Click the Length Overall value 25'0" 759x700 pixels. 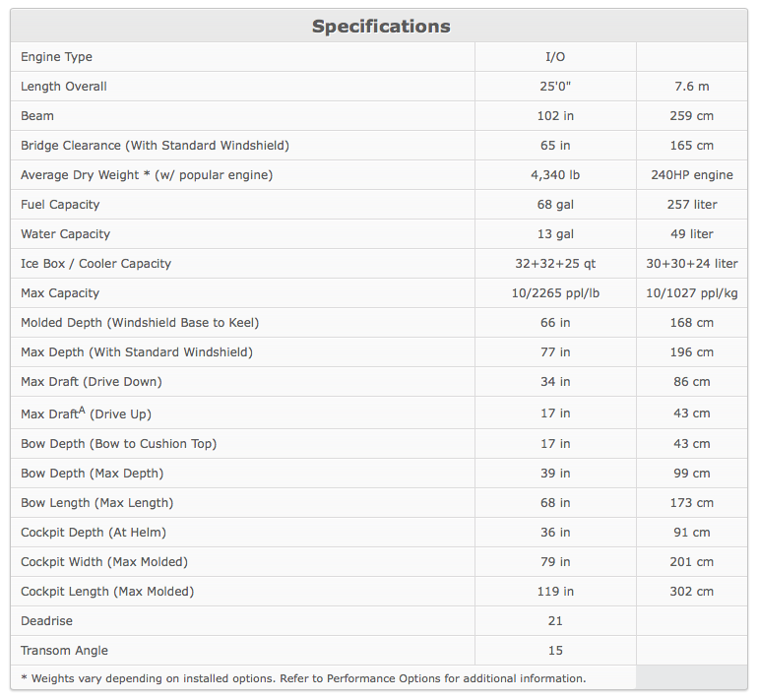pyautogui.click(x=555, y=87)
